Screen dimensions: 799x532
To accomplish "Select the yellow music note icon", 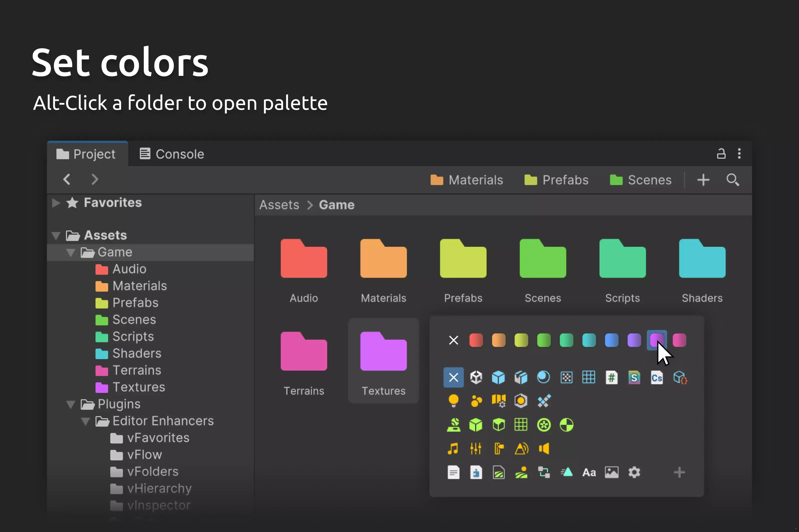I will pos(453,449).
